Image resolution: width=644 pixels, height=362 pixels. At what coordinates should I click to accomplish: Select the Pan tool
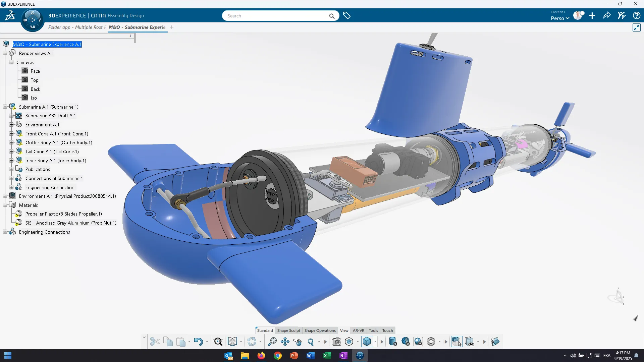coord(285,341)
